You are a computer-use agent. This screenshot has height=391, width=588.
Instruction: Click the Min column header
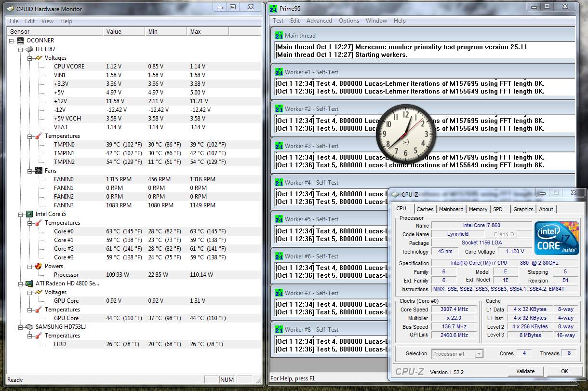tap(165, 32)
